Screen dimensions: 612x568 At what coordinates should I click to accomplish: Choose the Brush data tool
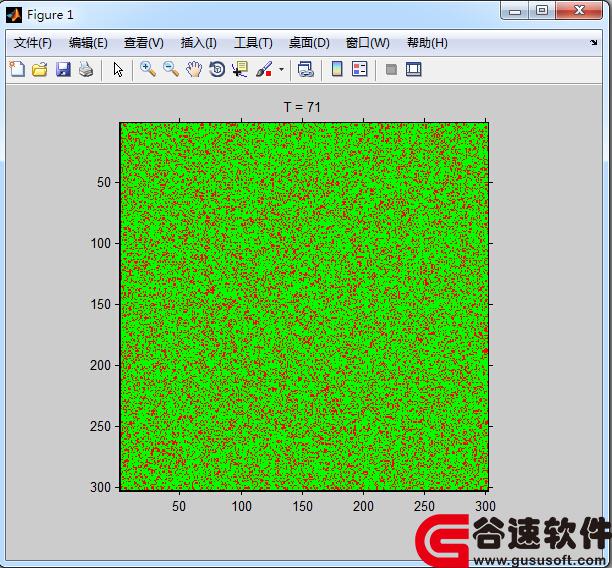coord(264,69)
